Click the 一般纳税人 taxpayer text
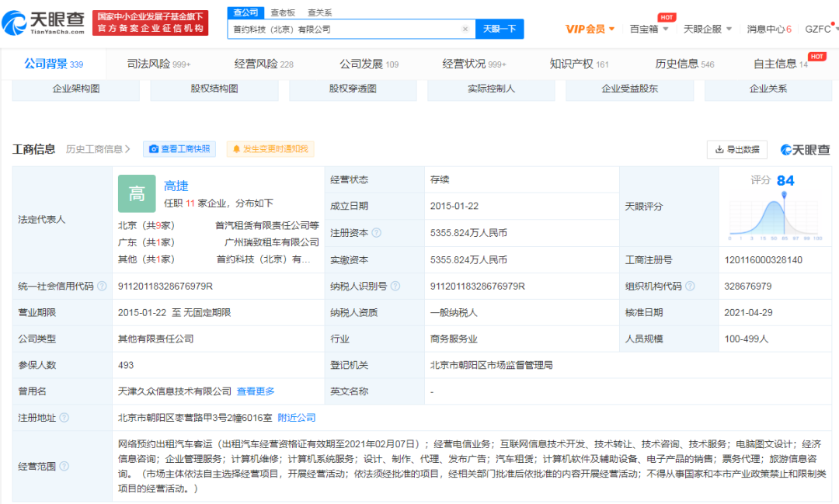 [x=454, y=312]
